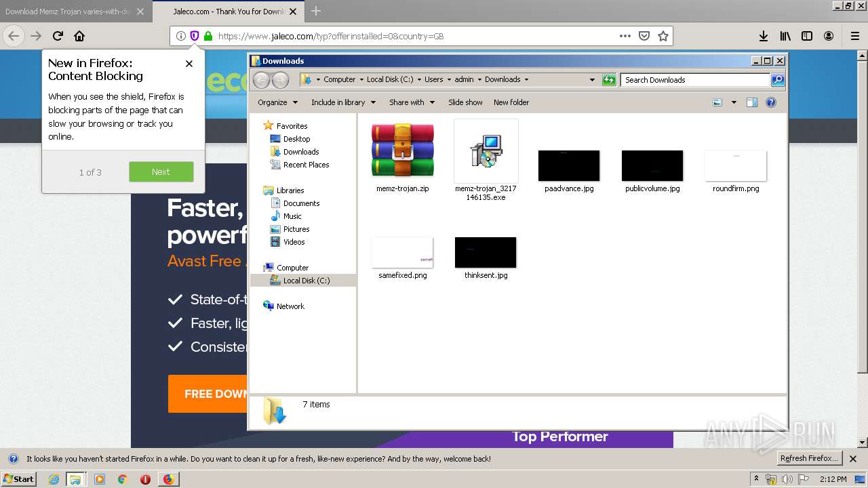Click Slide show in explorer toolbar
This screenshot has height=488, width=868.
coord(465,102)
